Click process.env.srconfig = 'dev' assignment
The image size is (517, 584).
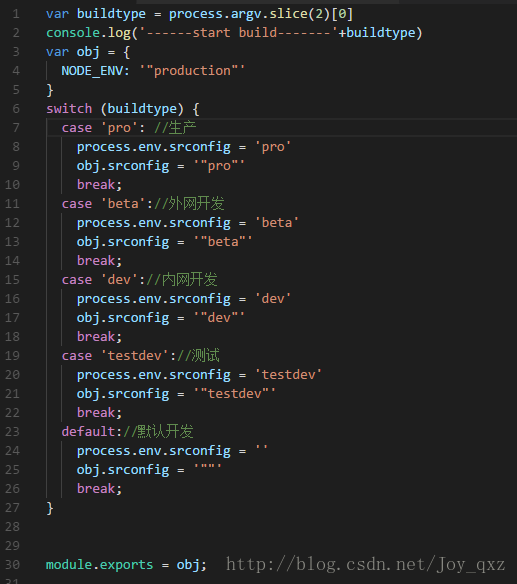coord(184,299)
